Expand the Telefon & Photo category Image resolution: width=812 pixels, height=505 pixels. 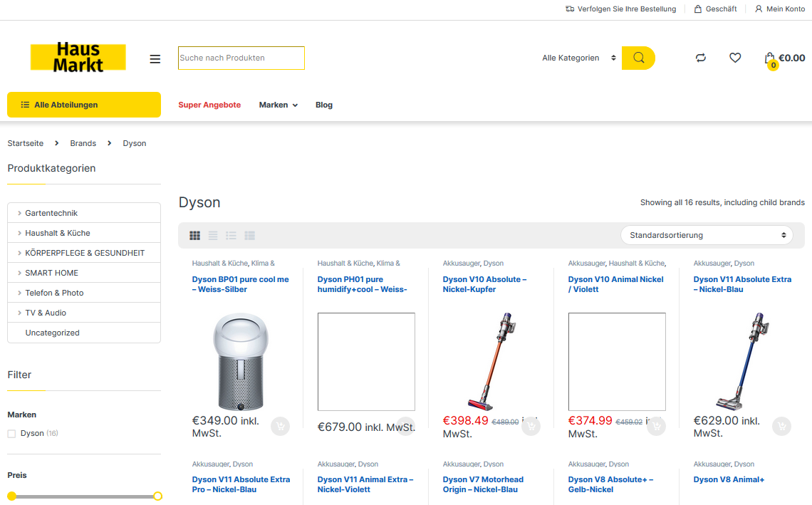[19, 293]
